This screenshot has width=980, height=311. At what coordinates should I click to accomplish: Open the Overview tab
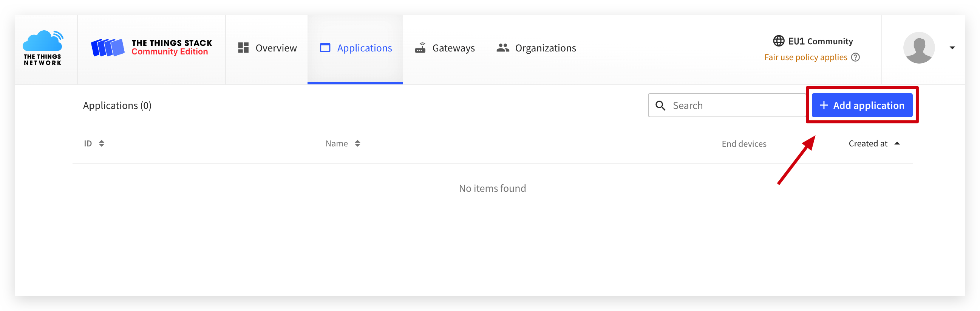[x=267, y=48]
